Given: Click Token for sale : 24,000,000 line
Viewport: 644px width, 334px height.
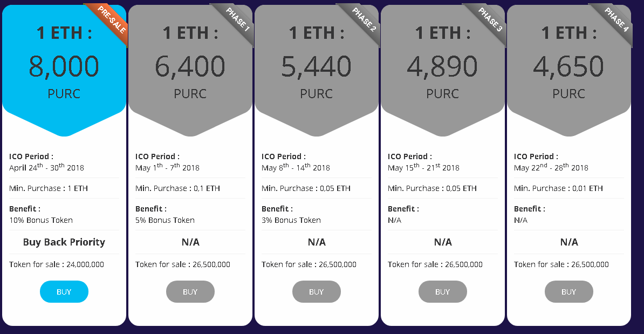Looking at the screenshot, I should [x=57, y=264].
